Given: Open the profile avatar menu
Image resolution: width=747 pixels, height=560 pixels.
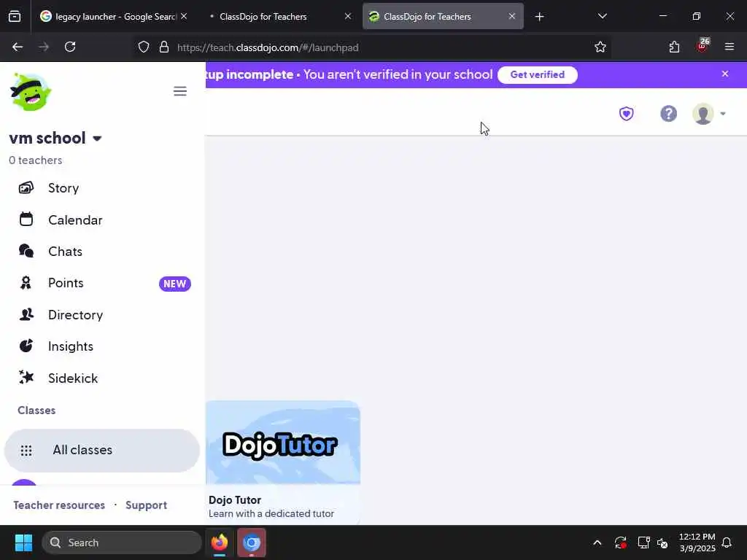Looking at the screenshot, I should tap(703, 114).
